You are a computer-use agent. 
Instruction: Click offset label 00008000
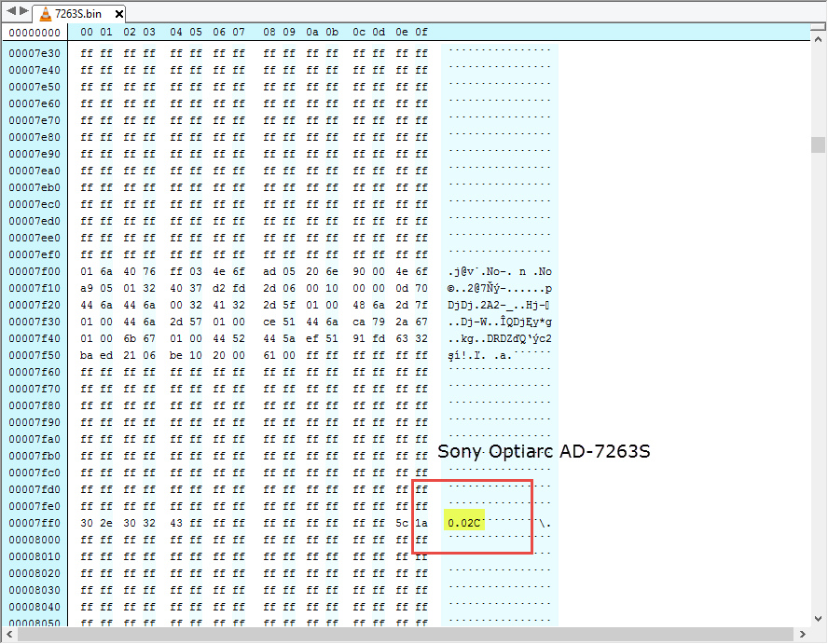(x=34, y=540)
